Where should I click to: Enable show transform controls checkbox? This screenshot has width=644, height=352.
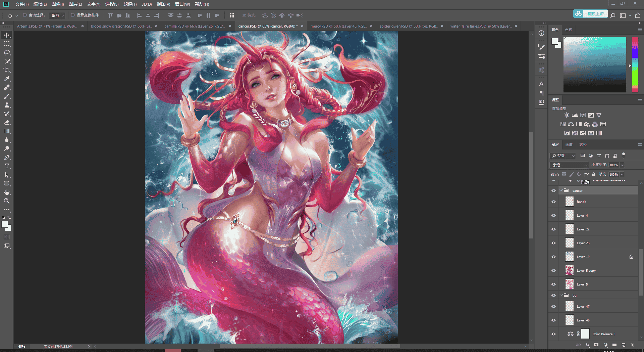coord(73,15)
